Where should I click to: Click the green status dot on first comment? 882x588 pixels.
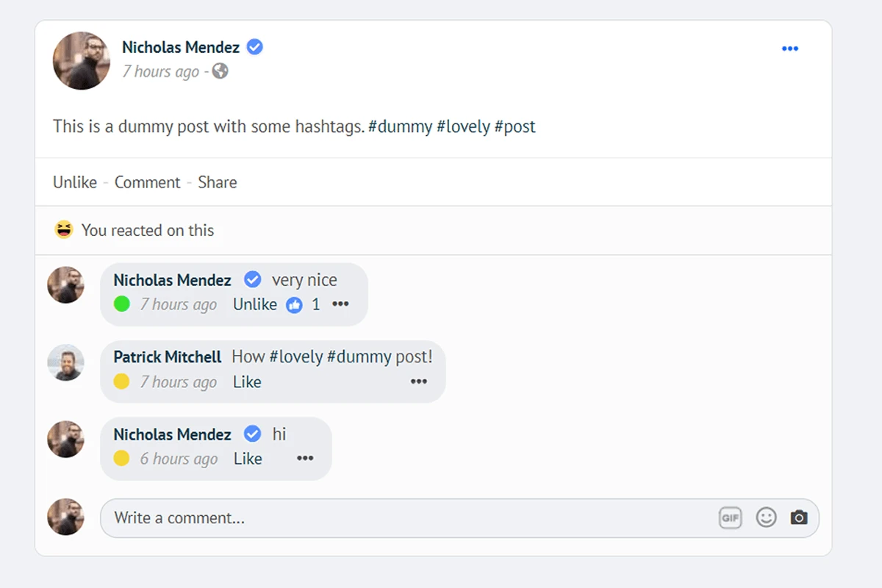(122, 304)
